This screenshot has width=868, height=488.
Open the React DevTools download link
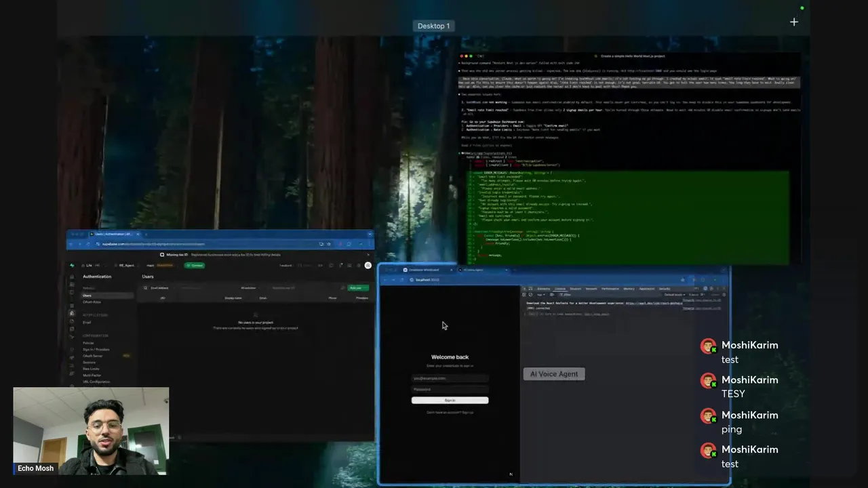(x=654, y=303)
